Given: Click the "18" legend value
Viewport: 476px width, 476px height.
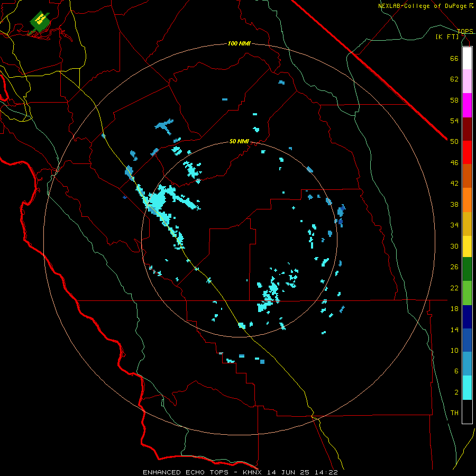Looking at the screenshot, I should coord(454,309).
